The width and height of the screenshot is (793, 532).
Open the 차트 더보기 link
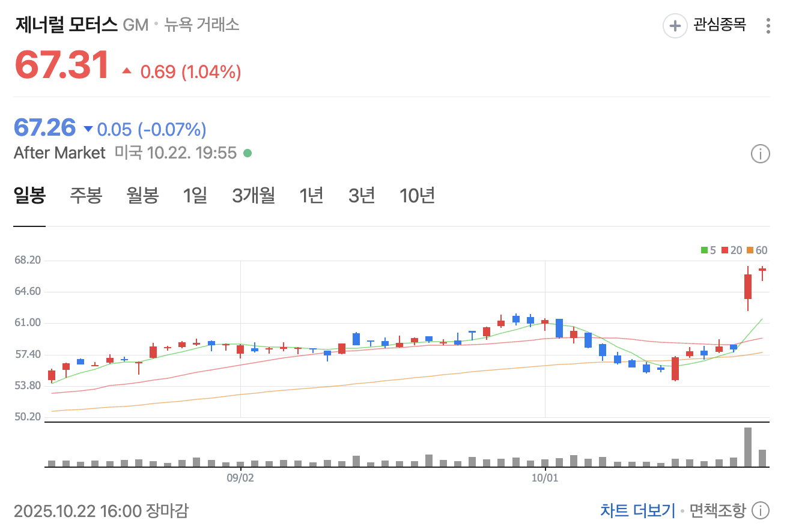637,511
